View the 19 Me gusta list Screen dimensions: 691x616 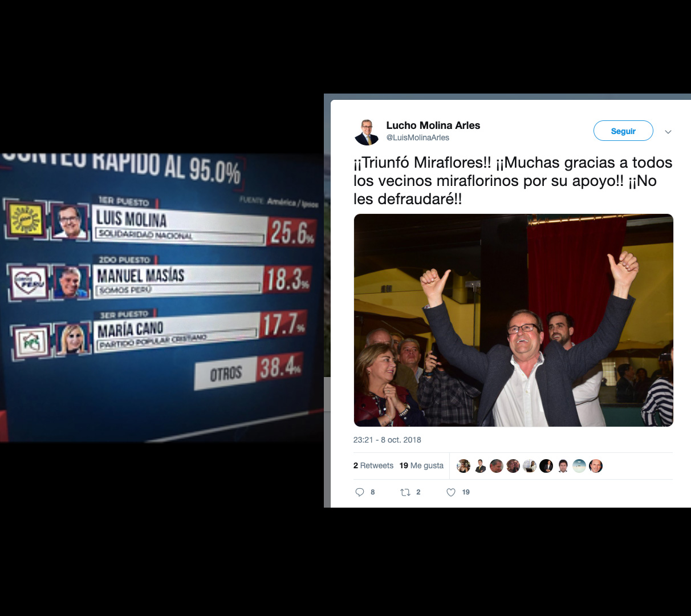pyautogui.click(x=421, y=465)
